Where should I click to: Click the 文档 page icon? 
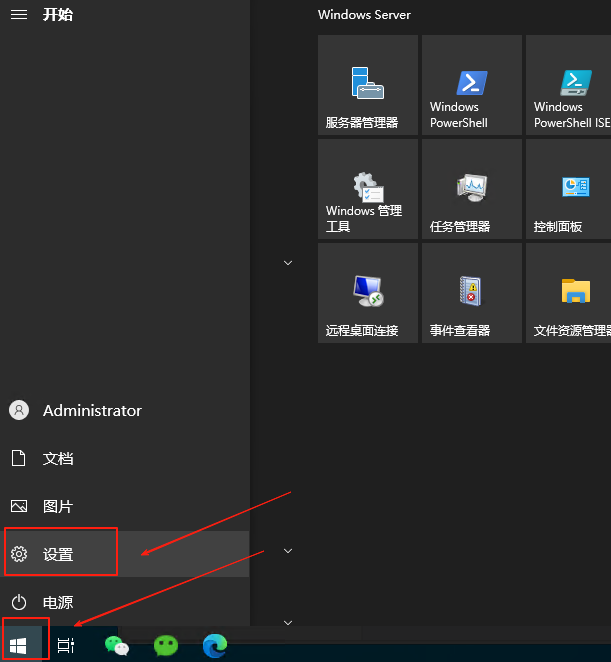pyautogui.click(x=18, y=458)
